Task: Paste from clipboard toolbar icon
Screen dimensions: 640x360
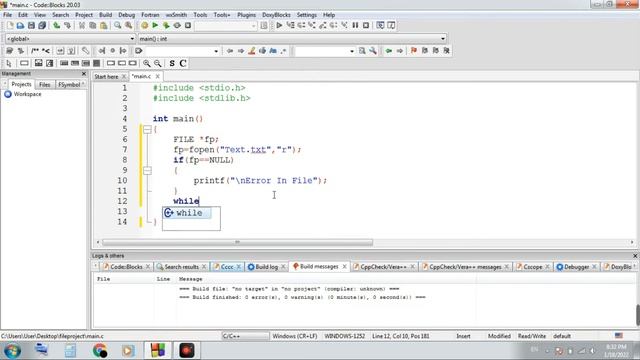Action: coord(104,25)
